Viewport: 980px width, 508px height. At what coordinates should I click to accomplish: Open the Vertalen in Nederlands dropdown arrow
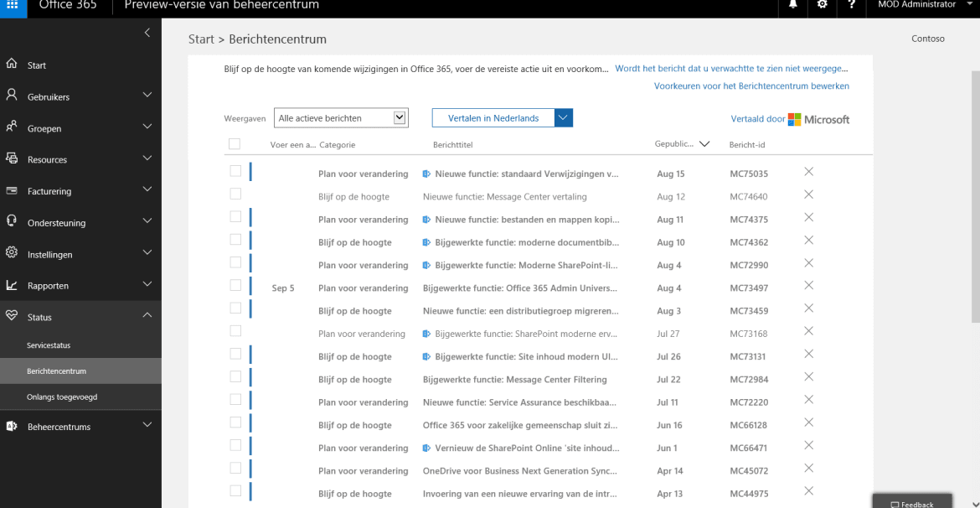[x=564, y=117]
